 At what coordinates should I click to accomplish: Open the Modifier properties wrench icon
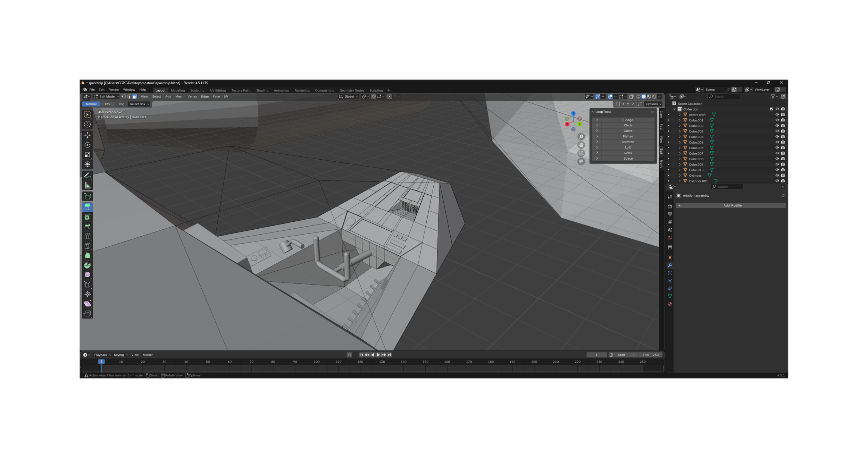[670, 265]
